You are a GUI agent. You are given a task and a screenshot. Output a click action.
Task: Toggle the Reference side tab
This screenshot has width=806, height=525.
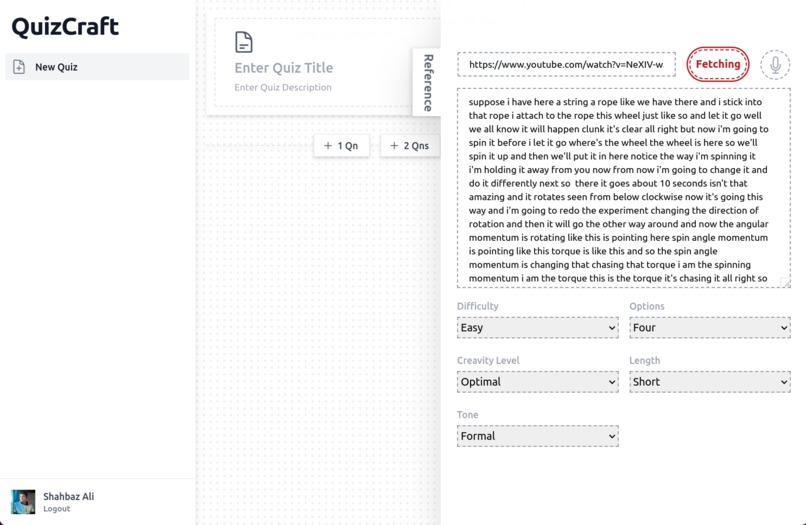(427, 83)
